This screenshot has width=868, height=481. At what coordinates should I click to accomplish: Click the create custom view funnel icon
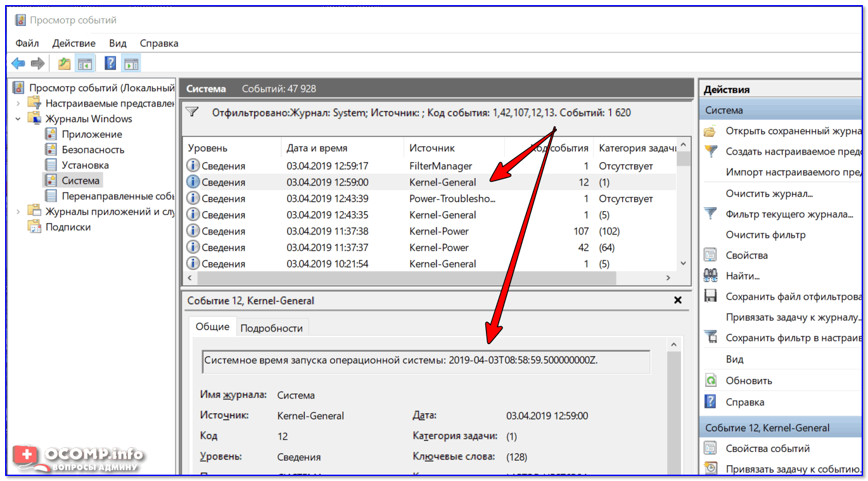(711, 151)
